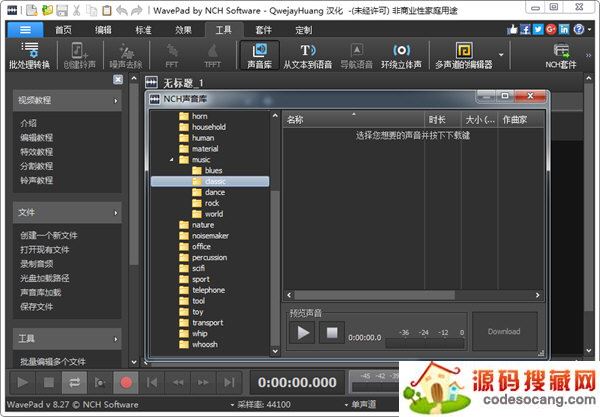Play the preview sound in the sound library
Screen dimensions: 600x417
point(303,332)
